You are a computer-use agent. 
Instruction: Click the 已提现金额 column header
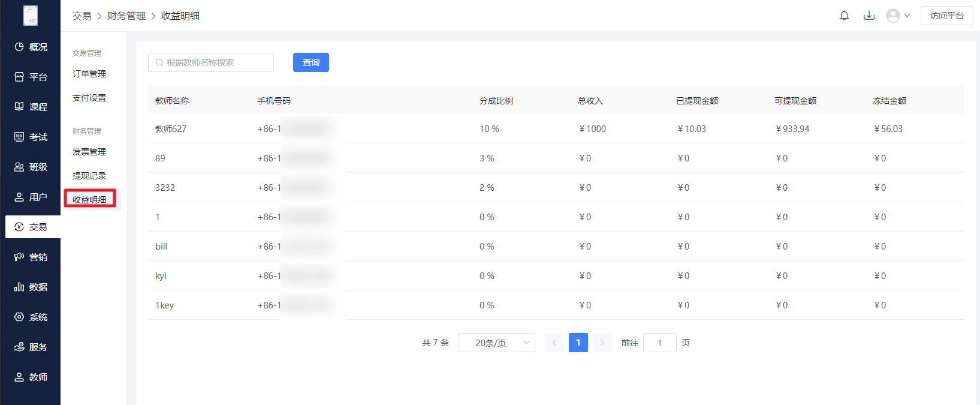click(x=697, y=101)
